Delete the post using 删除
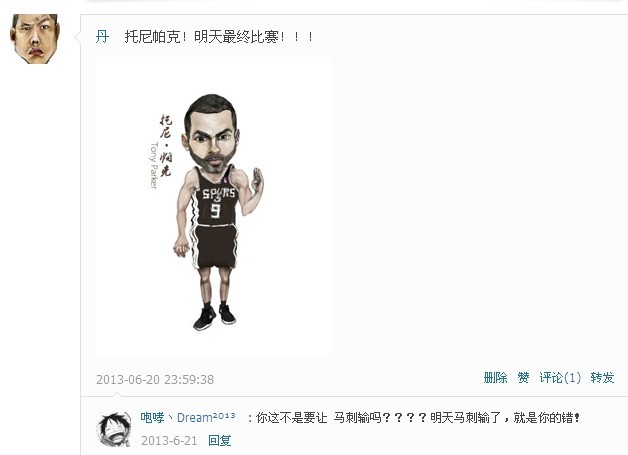 pyautogui.click(x=495, y=378)
